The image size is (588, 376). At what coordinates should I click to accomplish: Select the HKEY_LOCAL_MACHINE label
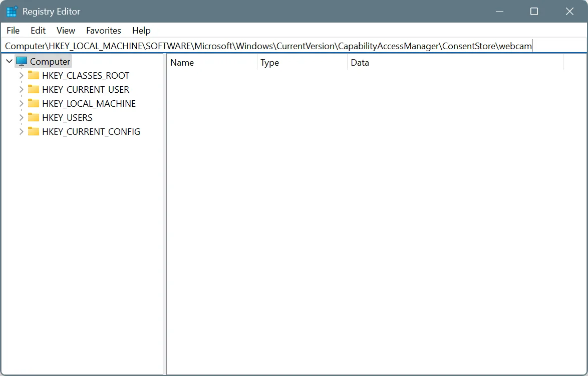pyautogui.click(x=89, y=104)
